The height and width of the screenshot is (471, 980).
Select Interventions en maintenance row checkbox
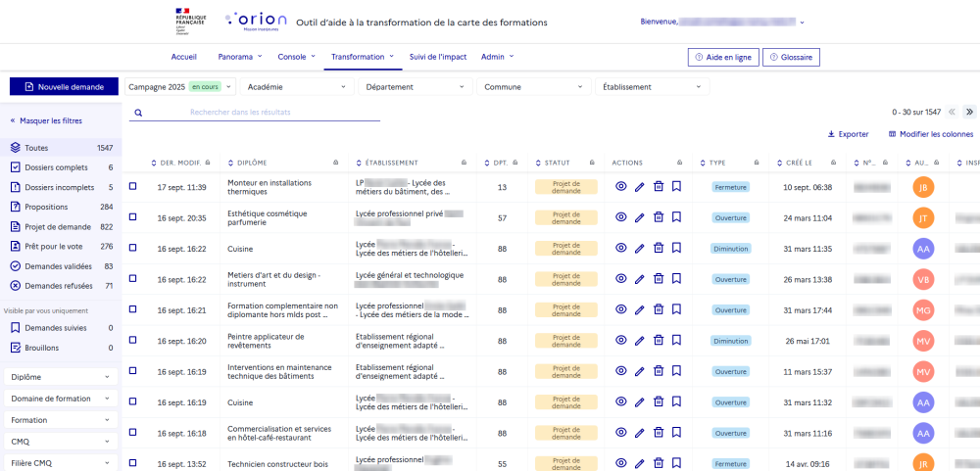132,370
